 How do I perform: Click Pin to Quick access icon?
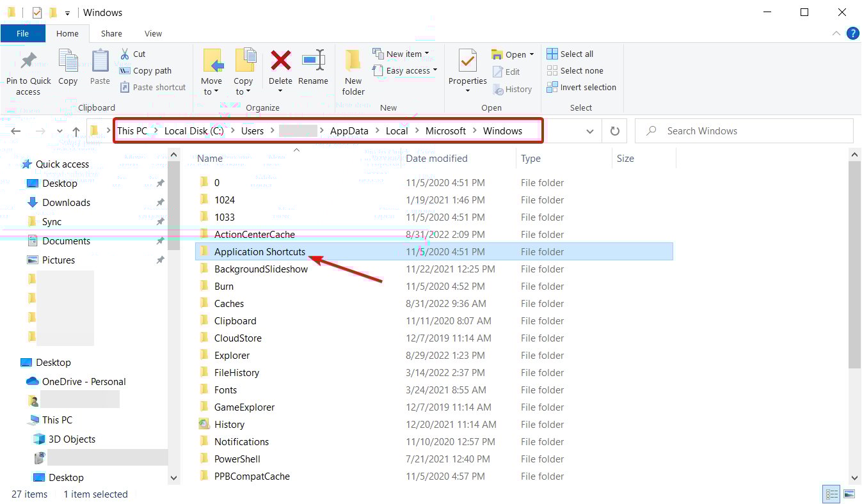28,61
